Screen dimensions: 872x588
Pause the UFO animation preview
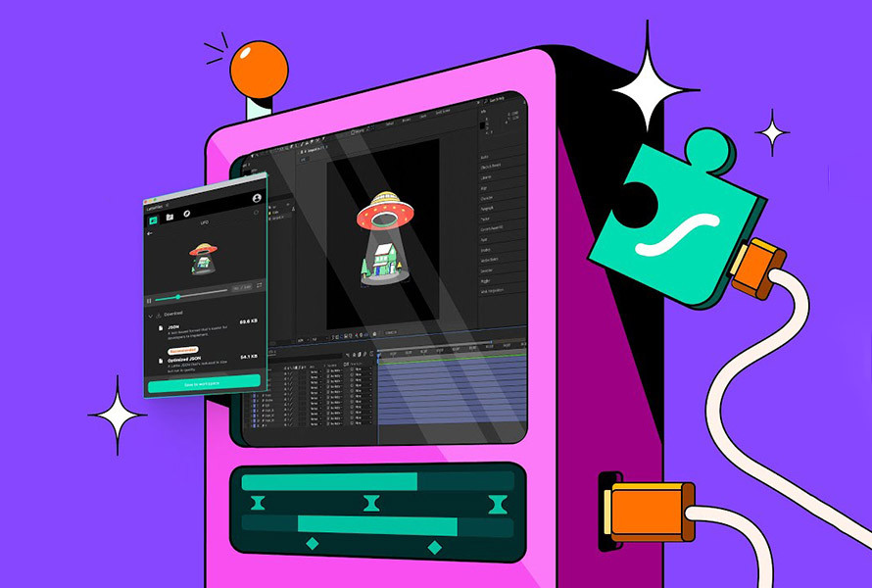(149, 299)
